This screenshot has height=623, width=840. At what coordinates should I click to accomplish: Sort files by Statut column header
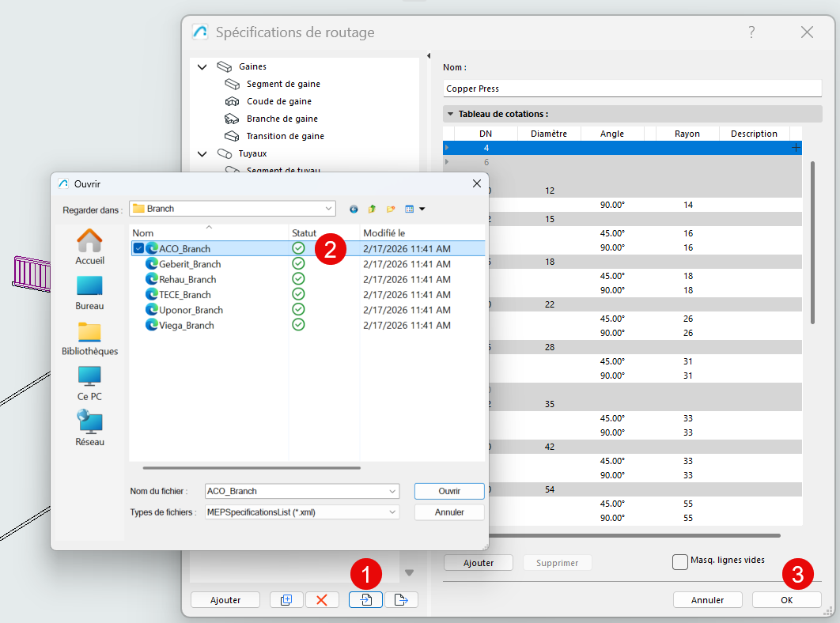pyautogui.click(x=324, y=232)
